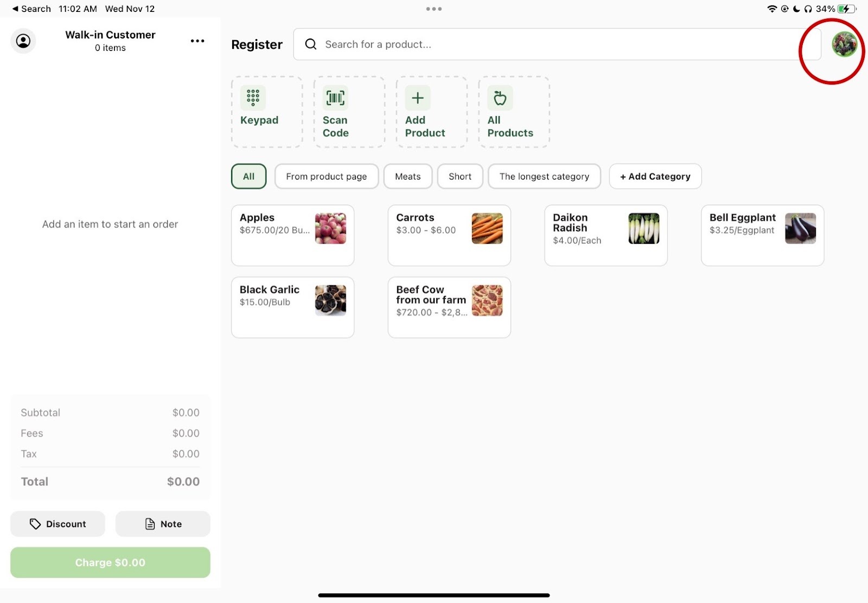The image size is (868, 603).
Task: Tap the Add Product plus tile
Action: [x=431, y=112]
